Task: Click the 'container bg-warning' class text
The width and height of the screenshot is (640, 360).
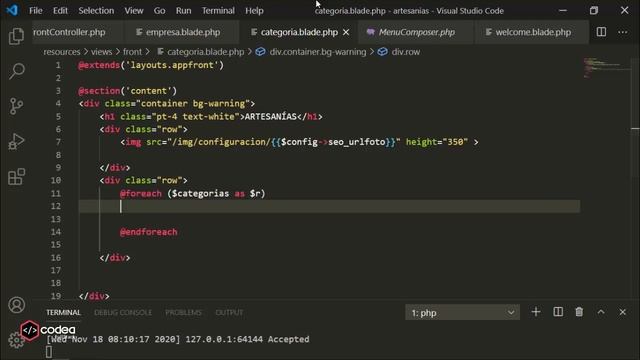Action: tap(193, 104)
